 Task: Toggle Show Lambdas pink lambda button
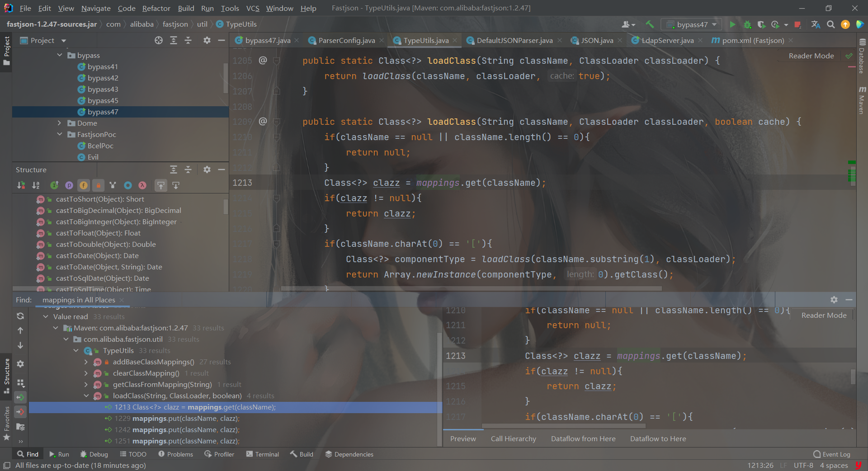[x=142, y=185]
